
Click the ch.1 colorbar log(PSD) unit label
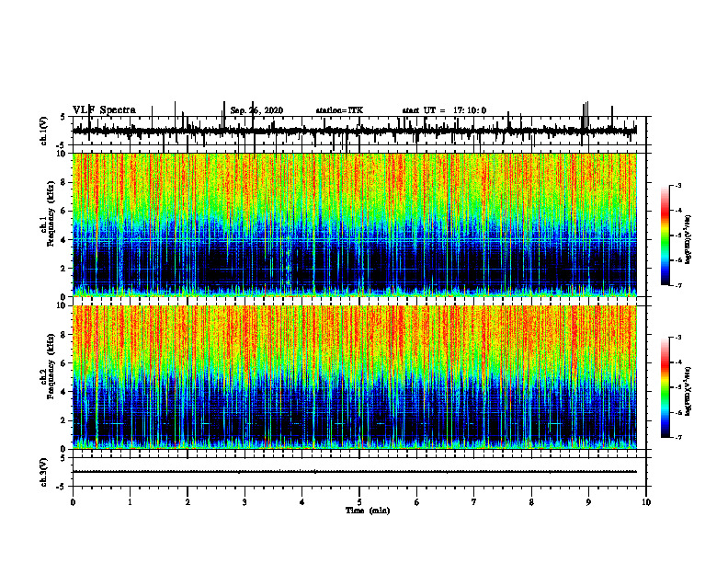point(688,240)
